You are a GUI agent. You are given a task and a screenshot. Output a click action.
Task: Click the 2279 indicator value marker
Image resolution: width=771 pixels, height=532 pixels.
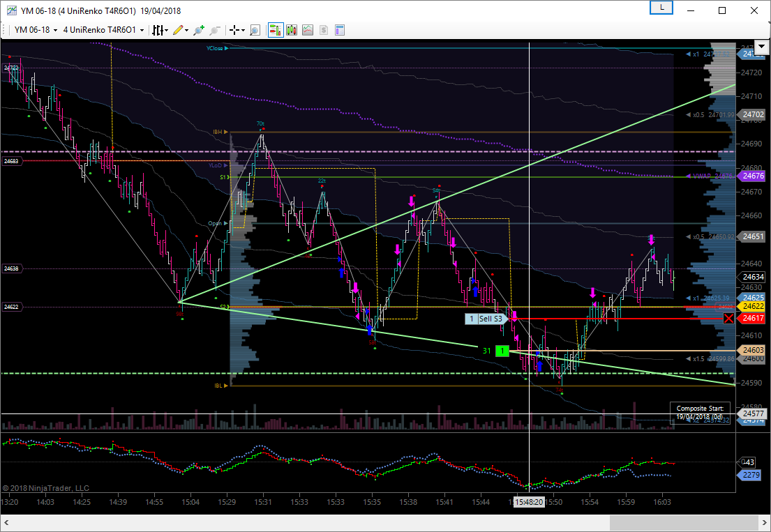coord(751,475)
